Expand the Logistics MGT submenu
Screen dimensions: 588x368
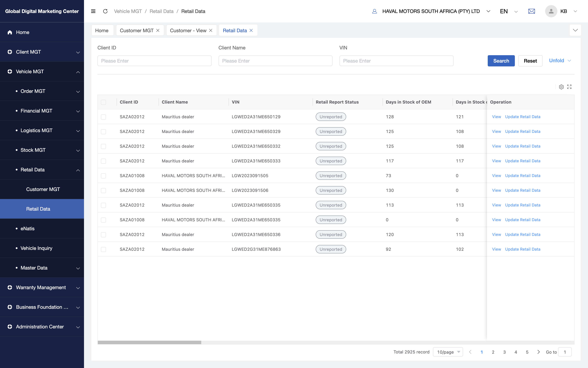pyautogui.click(x=78, y=131)
